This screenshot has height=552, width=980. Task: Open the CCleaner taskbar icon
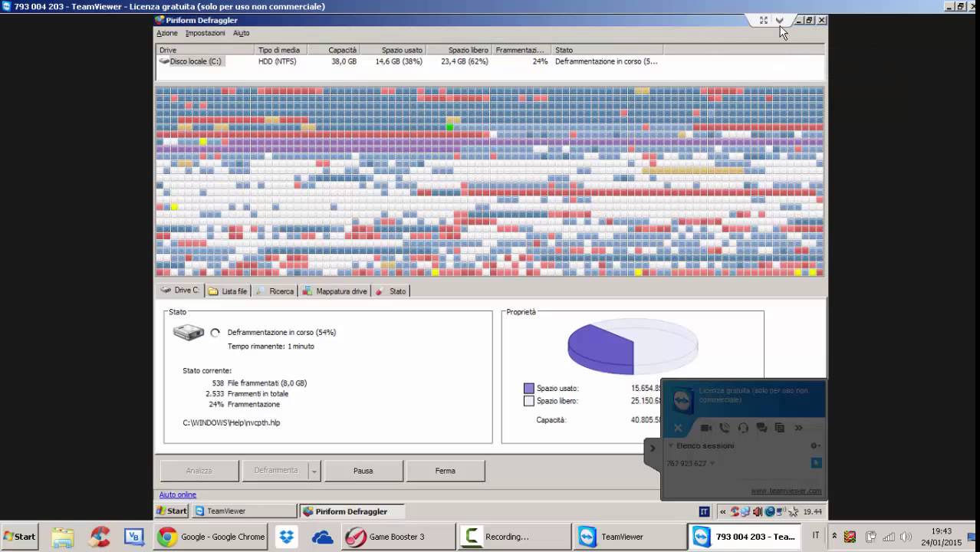pos(100,537)
